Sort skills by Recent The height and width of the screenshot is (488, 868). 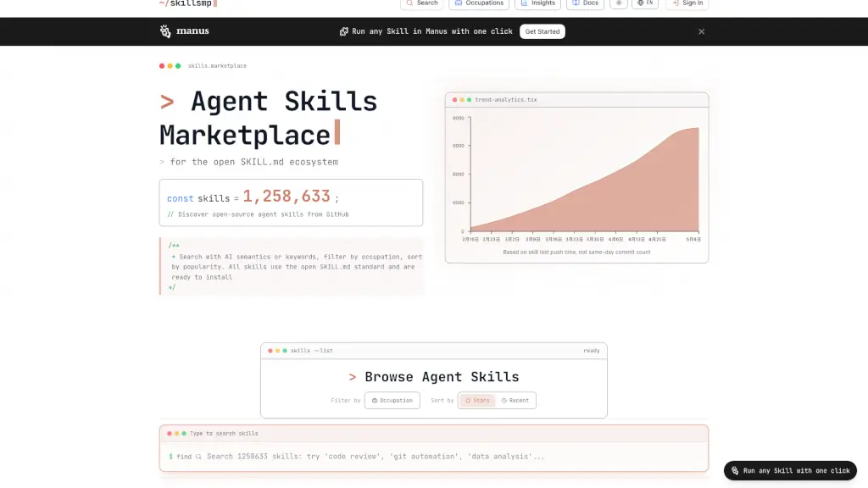[x=515, y=400]
